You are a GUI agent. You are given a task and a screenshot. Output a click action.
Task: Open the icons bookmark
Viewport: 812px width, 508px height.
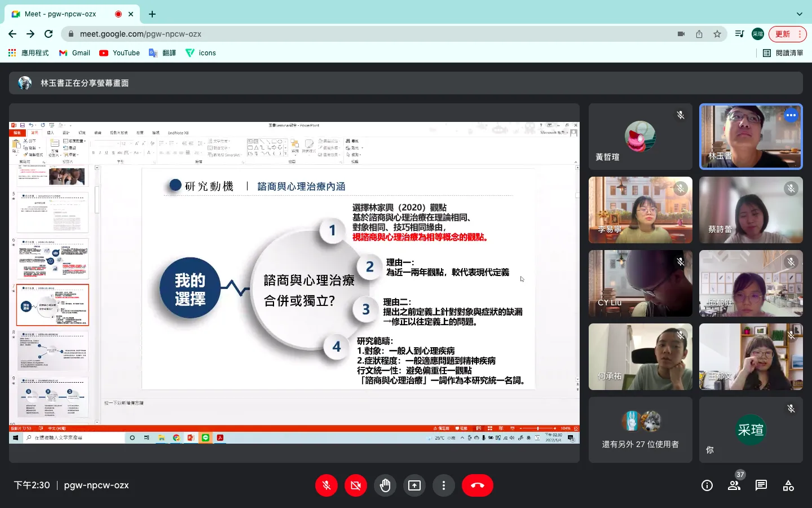click(x=201, y=53)
